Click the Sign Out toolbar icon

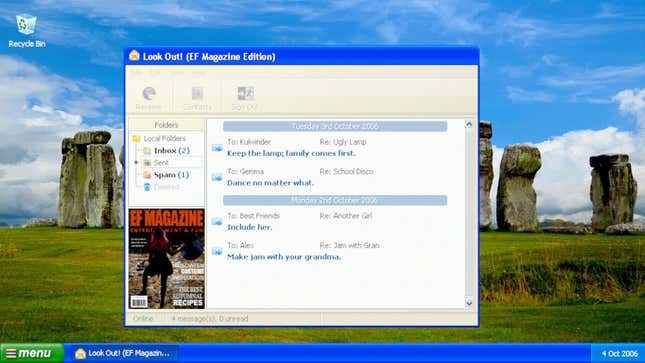coord(245,98)
